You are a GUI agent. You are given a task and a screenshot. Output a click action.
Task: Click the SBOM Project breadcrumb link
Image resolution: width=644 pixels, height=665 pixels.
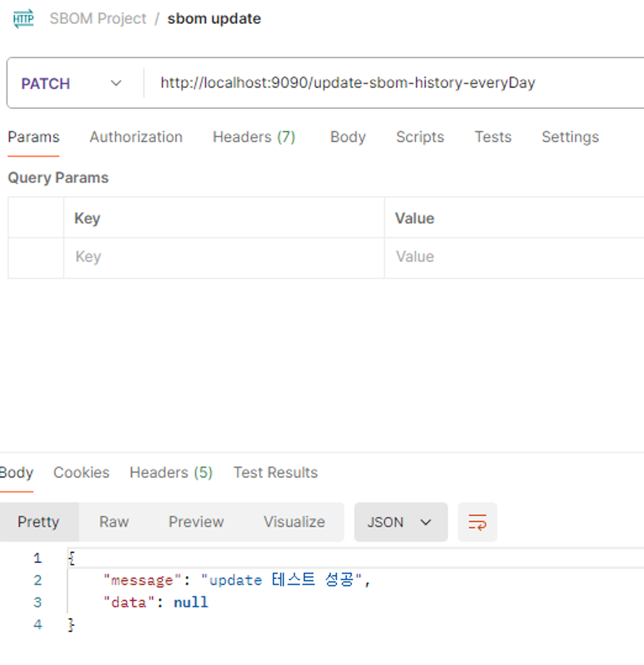pyautogui.click(x=98, y=19)
